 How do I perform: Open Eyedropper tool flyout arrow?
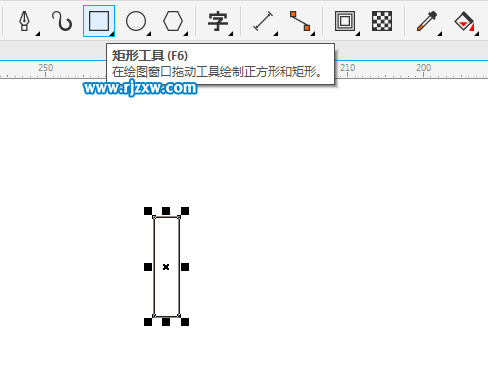[x=440, y=34]
